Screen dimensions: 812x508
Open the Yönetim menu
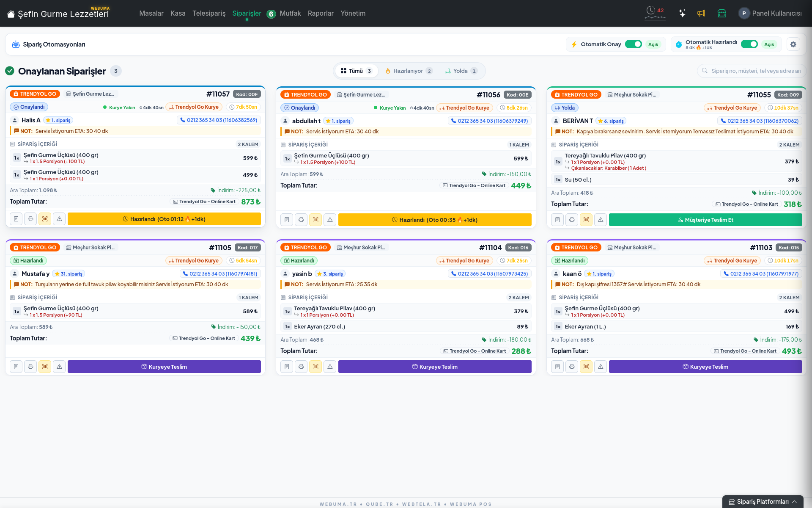pyautogui.click(x=353, y=14)
